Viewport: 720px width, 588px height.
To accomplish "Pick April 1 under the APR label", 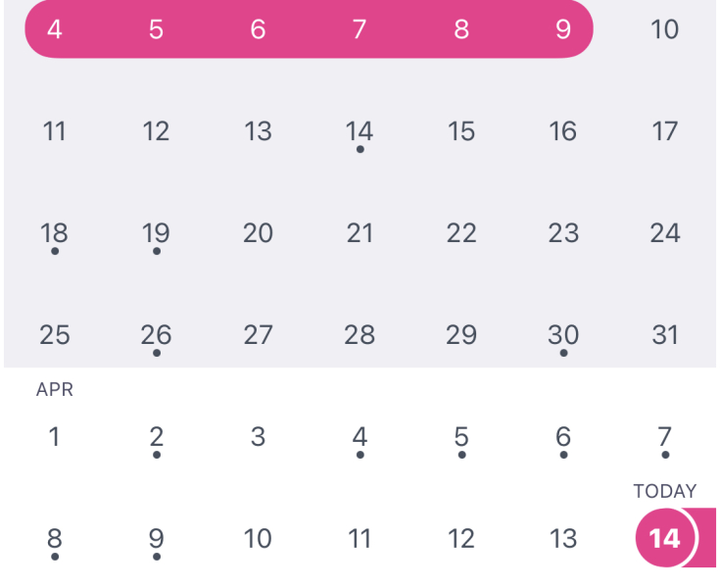I will (55, 437).
